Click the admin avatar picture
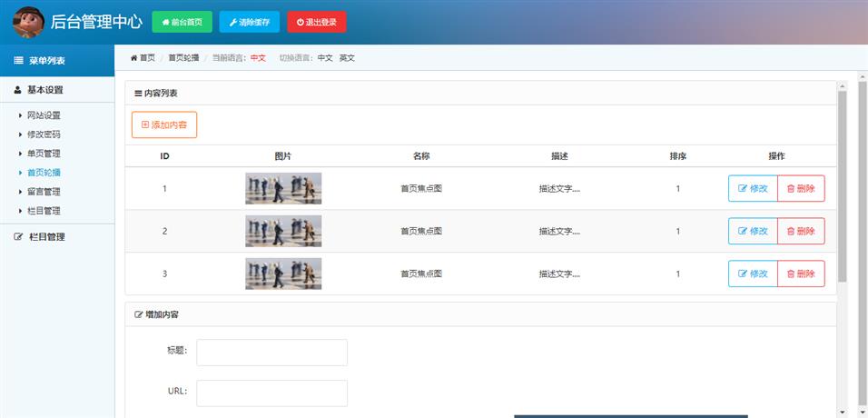This screenshot has height=418, width=868. click(x=28, y=22)
